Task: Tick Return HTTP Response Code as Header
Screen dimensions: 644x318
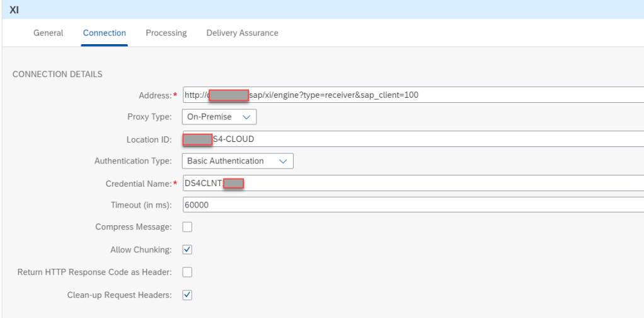Action: (x=187, y=272)
